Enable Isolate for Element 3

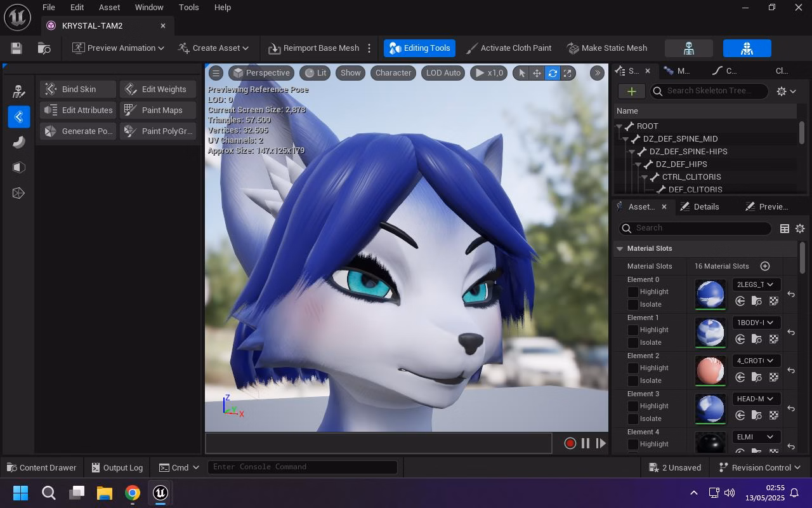pos(633,419)
